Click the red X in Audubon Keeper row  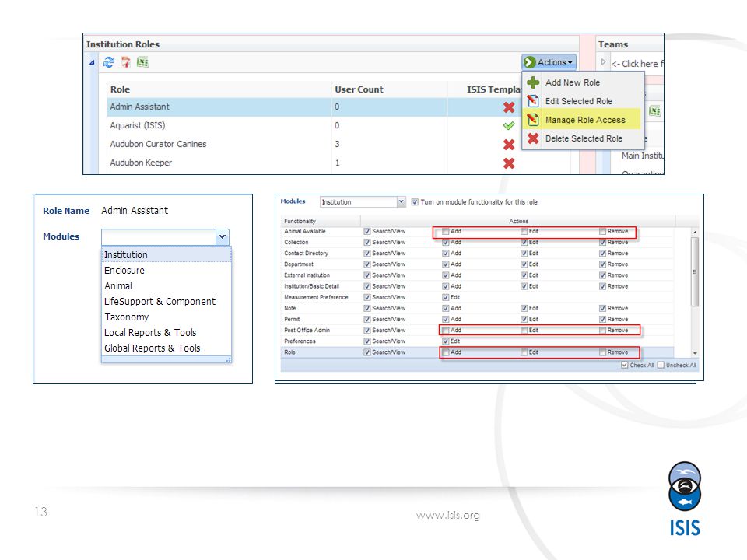pyautogui.click(x=509, y=163)
